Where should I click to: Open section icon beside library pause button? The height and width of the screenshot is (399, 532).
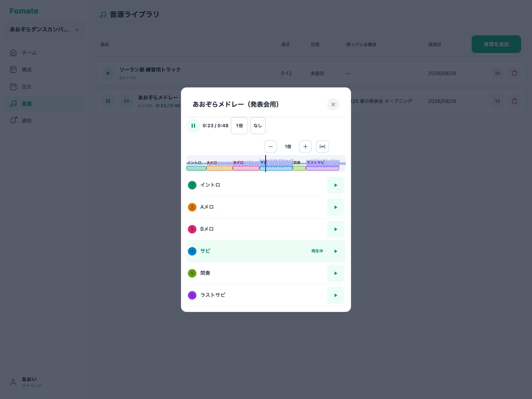click(127, 101)
